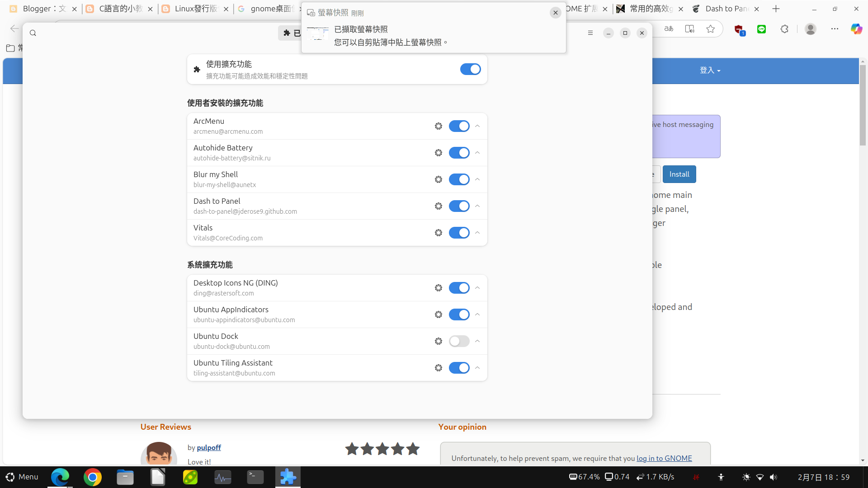Viewport: 868px width, 488px height.
Task: Expand Desktop Icons NG details chevron
Action: (477, 288)
